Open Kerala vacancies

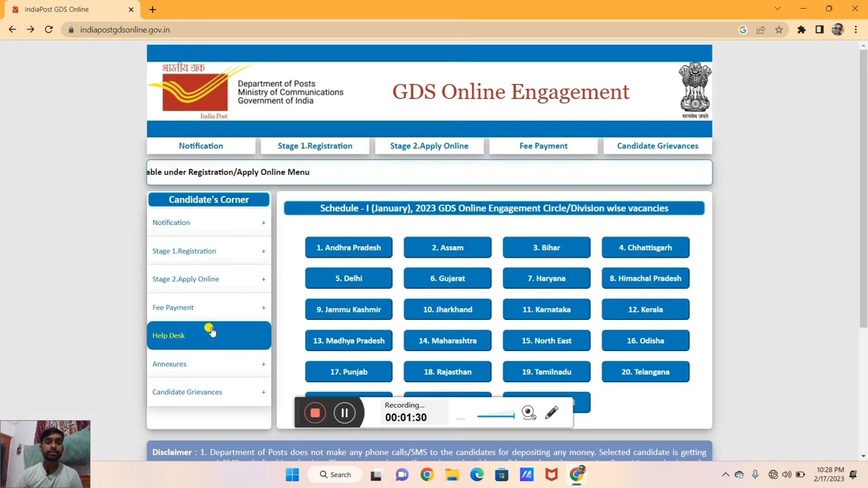646,310
